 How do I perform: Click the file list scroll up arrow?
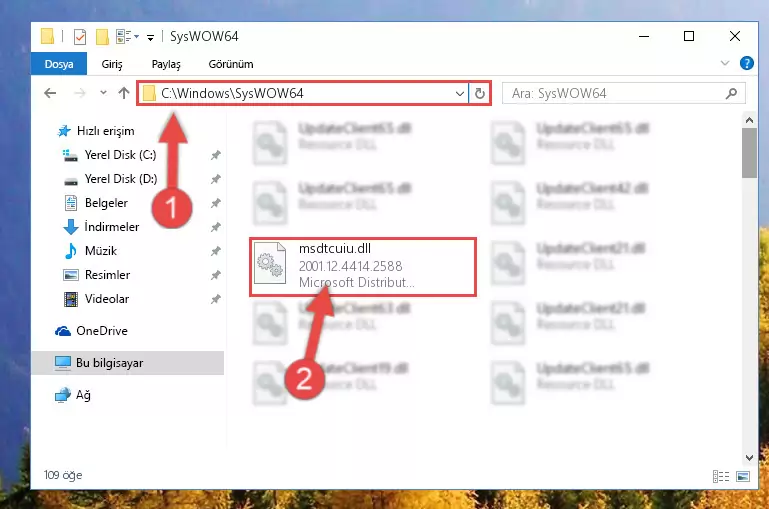point(749,120)
